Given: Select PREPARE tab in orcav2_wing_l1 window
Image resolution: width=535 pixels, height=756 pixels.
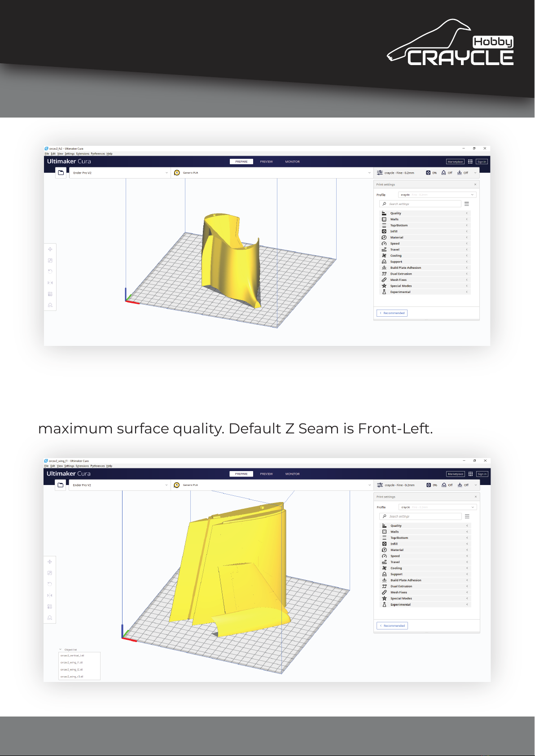Looking at the screenshot, I should (241, 474).
